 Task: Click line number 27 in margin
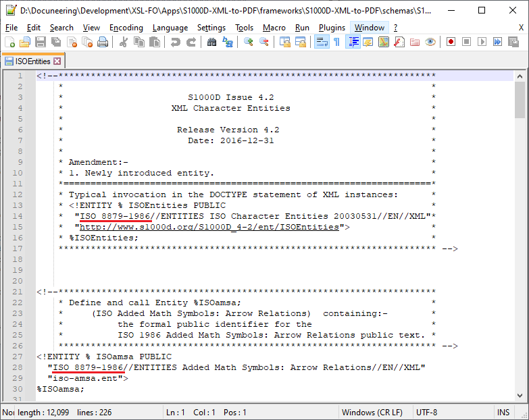(18, 357)
